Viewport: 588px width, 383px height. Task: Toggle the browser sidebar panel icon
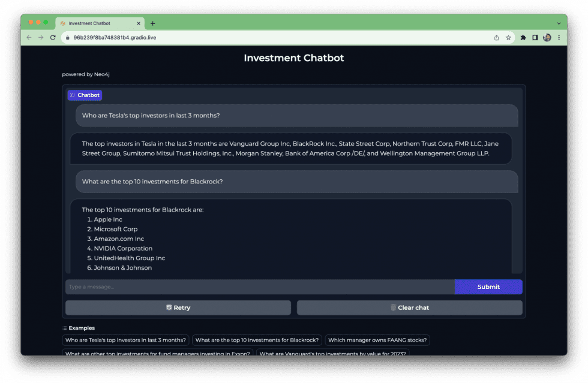coord(534,37)
